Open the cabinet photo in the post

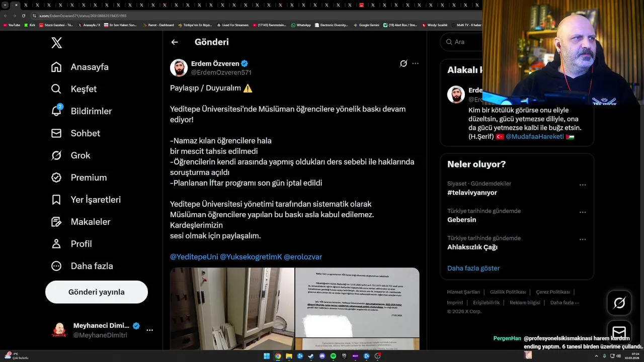click(x=232, y=309)
